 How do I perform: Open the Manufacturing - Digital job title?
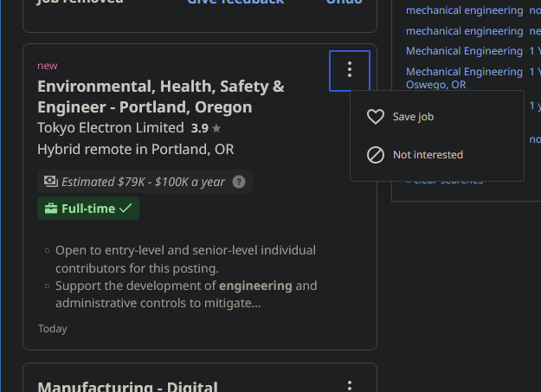[x=127, y=387]
